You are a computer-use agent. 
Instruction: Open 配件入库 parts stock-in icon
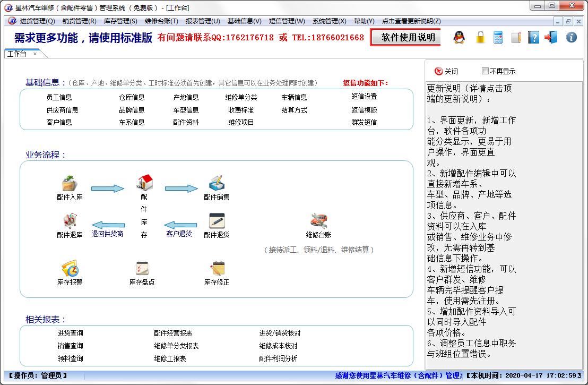point(70,183)
